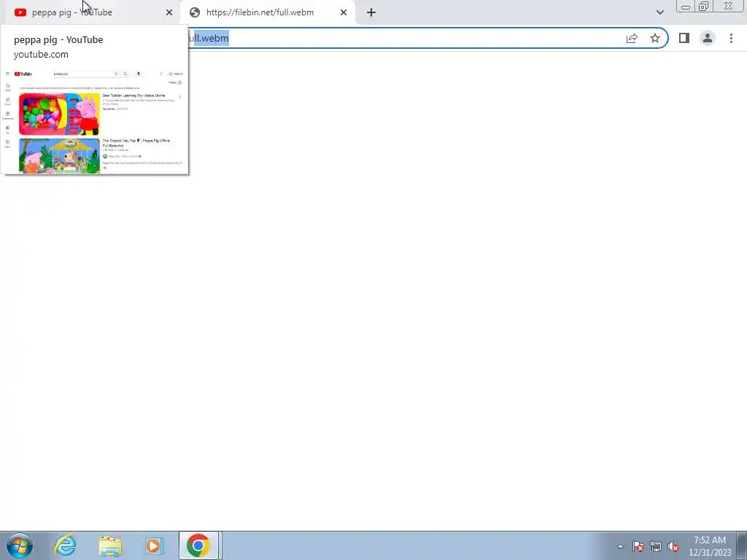This screenshot has width=747, height=560.
Task: Open Chrome three-dot menu
Action: click(x=731, y=38)
